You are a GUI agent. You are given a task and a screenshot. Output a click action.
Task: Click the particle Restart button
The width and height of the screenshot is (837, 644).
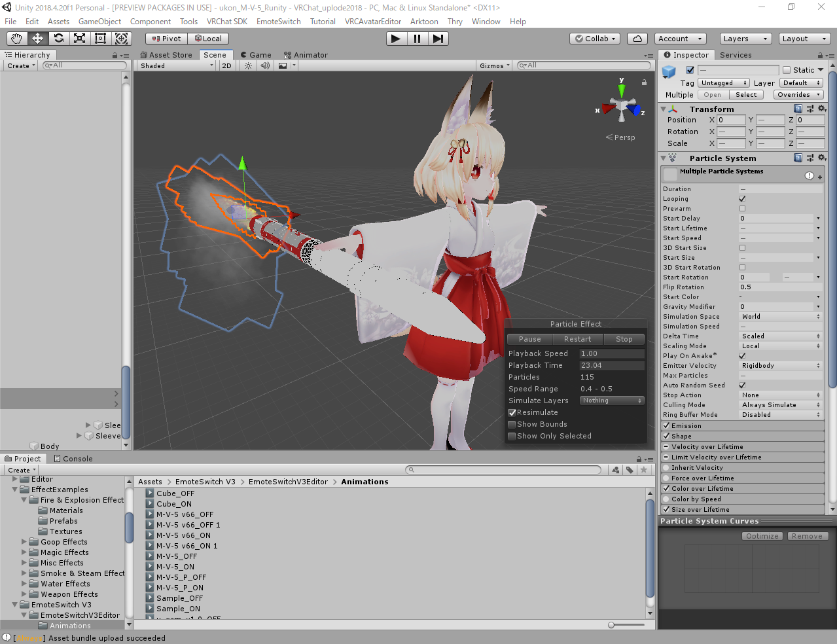point(577,339)
